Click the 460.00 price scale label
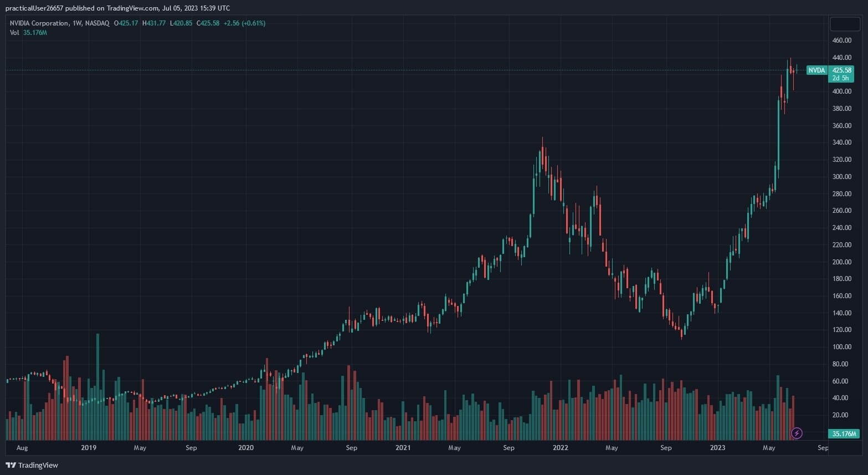The width and height of the screenshot is (868, 475). point(841,40)
